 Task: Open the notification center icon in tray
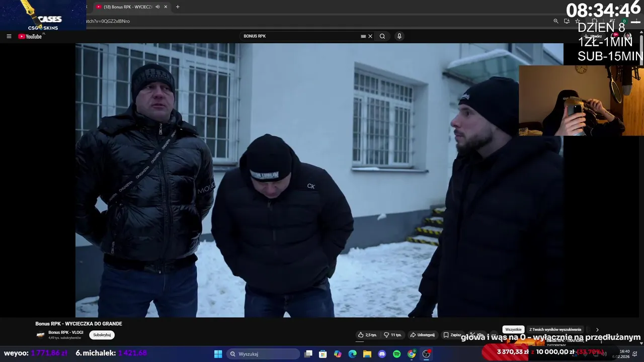point(635,354)
